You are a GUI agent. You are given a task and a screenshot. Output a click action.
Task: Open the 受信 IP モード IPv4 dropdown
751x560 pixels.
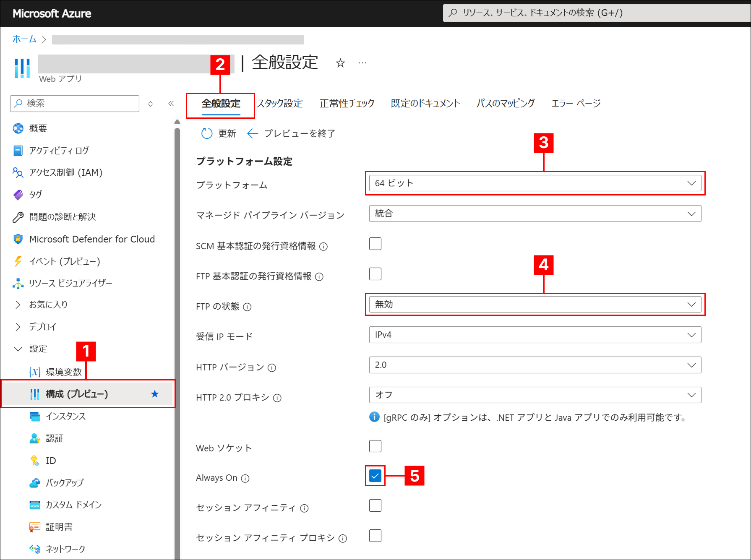[535, 335]
